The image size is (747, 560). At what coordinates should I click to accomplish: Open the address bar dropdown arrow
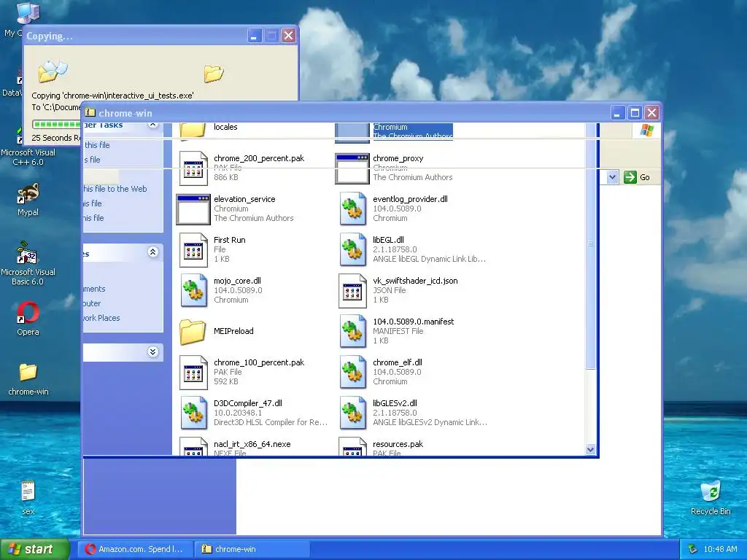612,178
